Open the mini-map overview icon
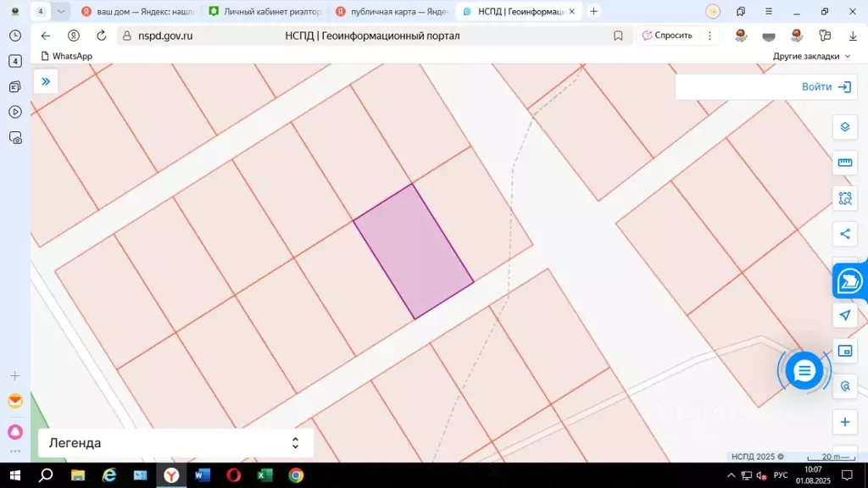The width and height of the screenshot is (868, 488). coord(845,351)
